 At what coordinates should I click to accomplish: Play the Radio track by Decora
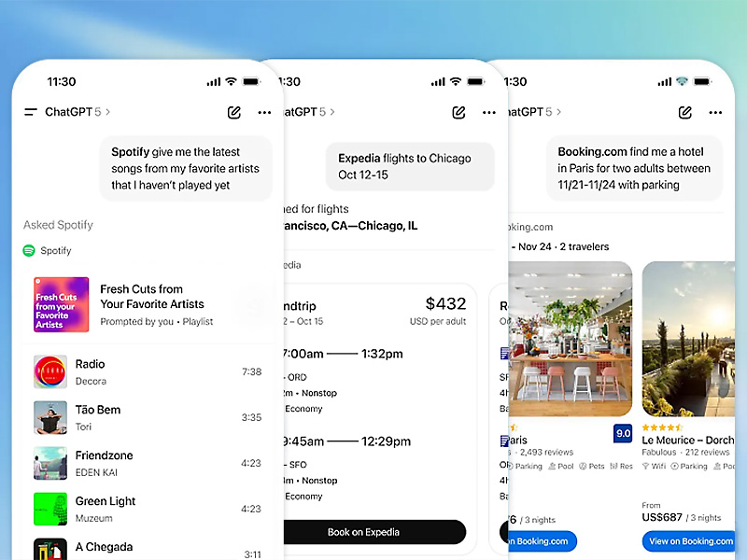coord(148,371)
